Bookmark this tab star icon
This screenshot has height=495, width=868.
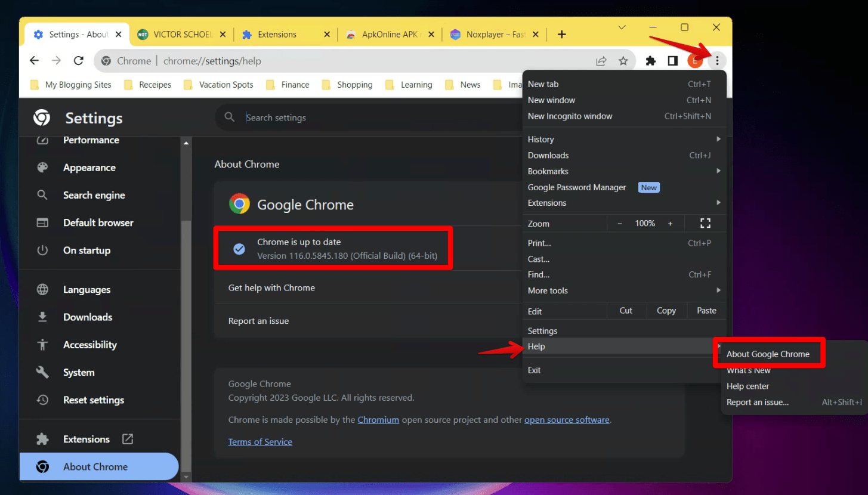point(623,61)
